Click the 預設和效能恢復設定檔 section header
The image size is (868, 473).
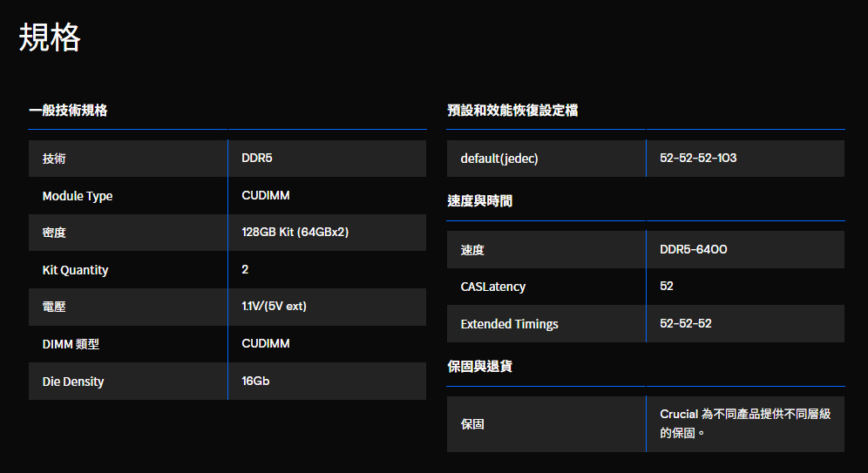[x=512, y=111]
